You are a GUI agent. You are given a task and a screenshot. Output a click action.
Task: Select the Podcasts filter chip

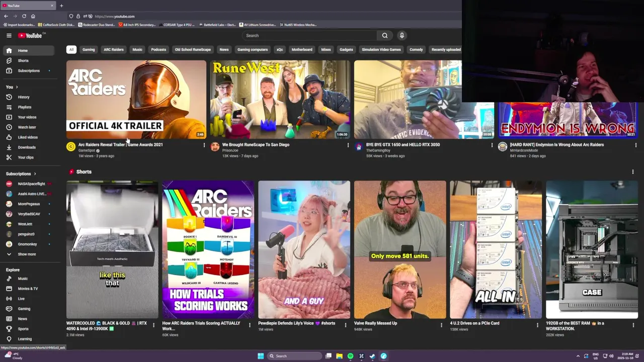[158, 49]
